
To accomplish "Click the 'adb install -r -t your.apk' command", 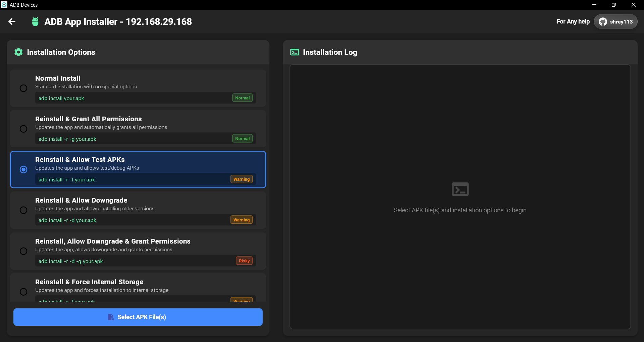I will pos(66,179).
